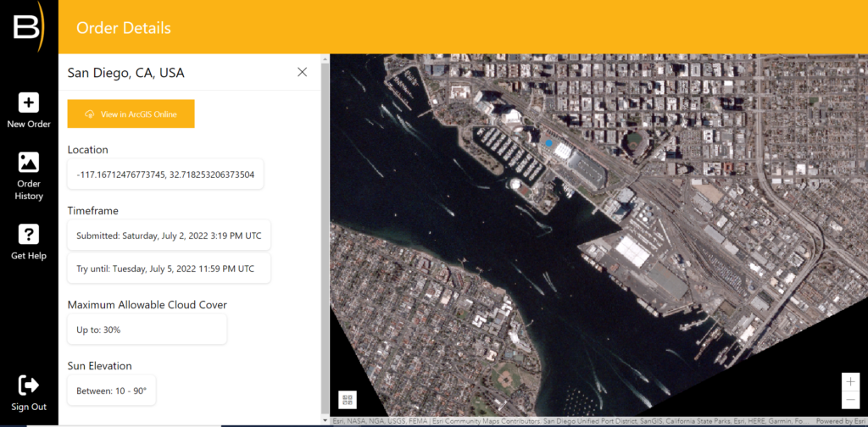Click the cloud cover 'Up to: 30%' field
This screenshot has width=868, height=427.
pos(147,330)
